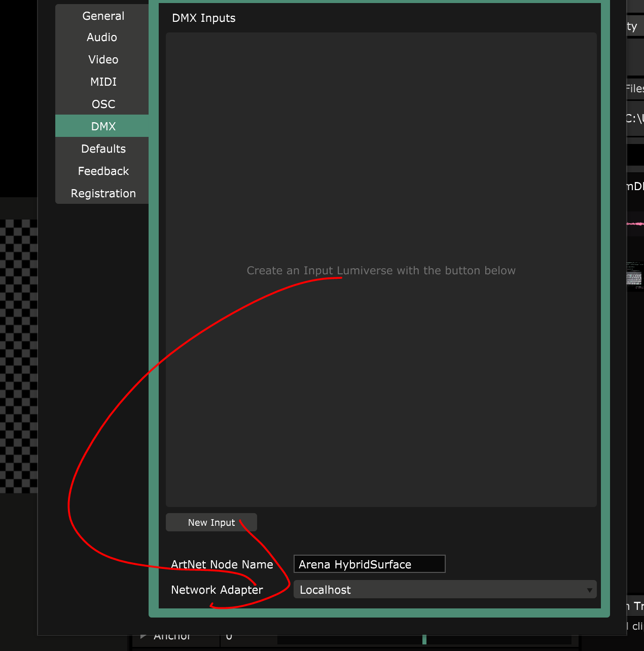The image size is (644, 651).
Task: Go to the MIDI preferences tab
Action: (x=103, y=82)
